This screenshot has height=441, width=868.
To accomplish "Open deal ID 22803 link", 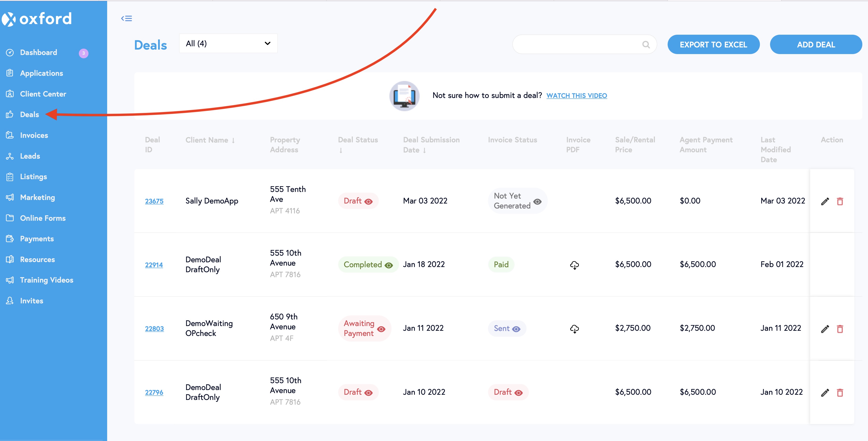I will pyautogui.click(x=154, y=329).
